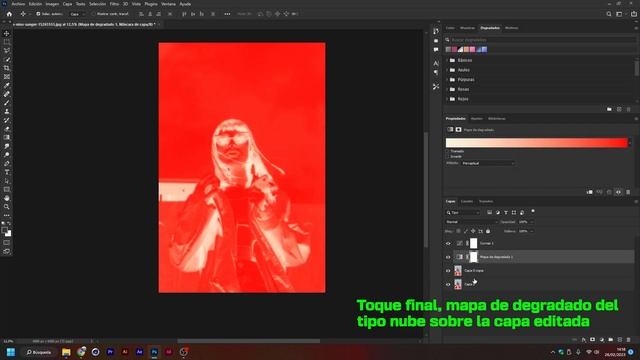The width and height of the screenshot is (640, 360).
Task: Select the Rectangular Marquee tool
Action: coord(7,42)
